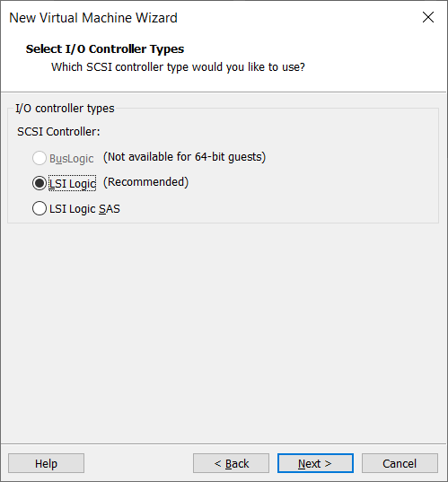
Task: Click the SCSI Controller: label
Action: [x=58, y=132]
